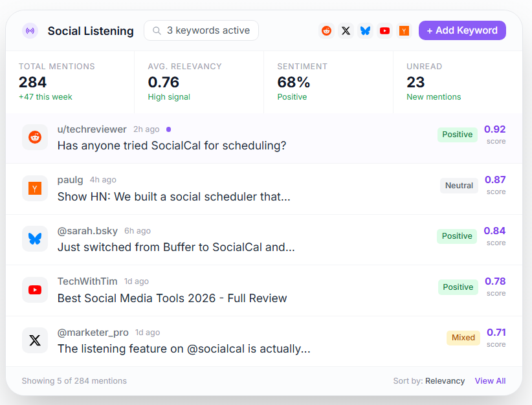The height and width of the screenshot is (405, 532).
Task: Open the 3 keywords active search field
Action: (201, 30)
